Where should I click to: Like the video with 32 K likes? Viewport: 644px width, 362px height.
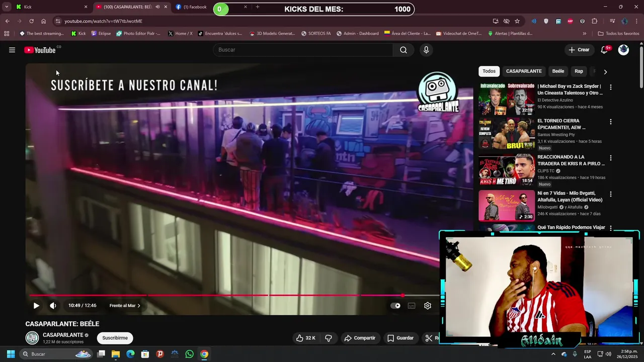305,338
